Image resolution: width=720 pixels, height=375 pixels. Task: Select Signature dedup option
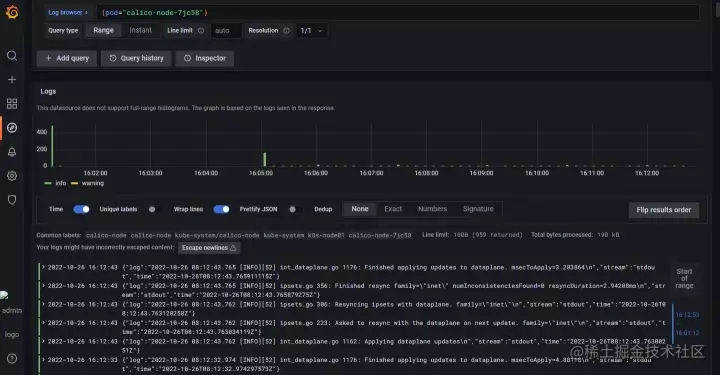coord(478,209)
